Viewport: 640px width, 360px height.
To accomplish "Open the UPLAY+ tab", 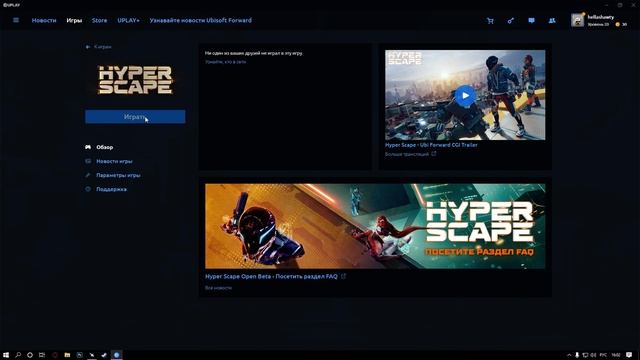I will click(128, 20).
